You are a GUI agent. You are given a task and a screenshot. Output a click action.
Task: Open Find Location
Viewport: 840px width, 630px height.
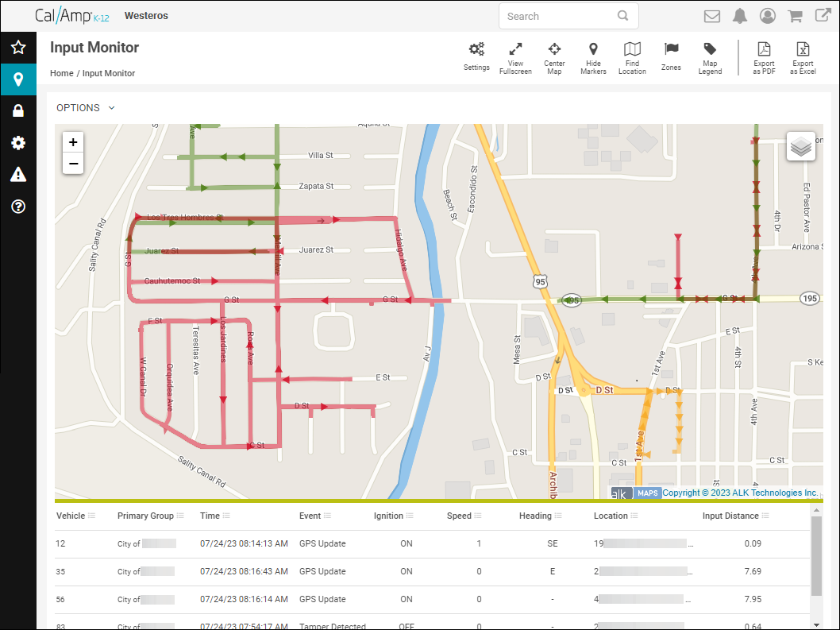(x=632, y=58)
